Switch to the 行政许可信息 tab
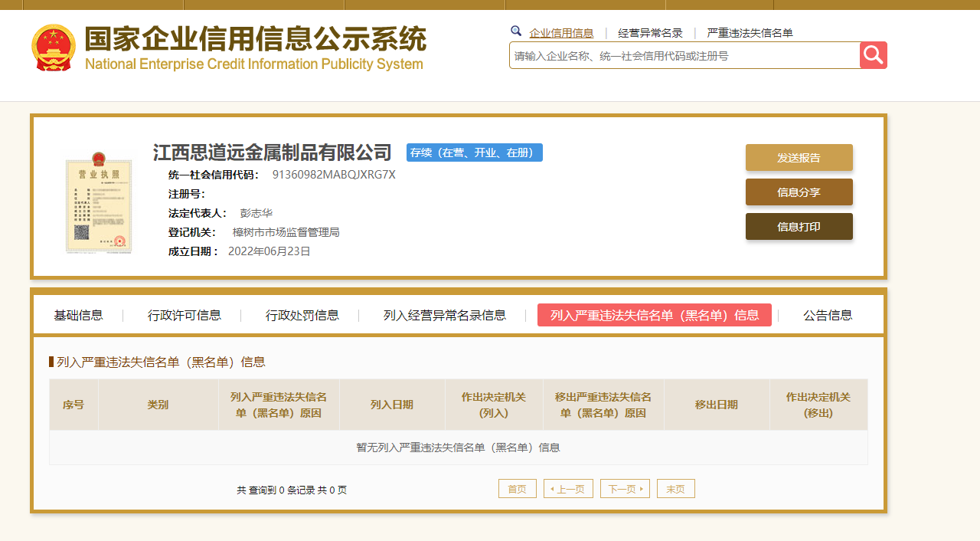Image resolution: width=980 pixels, height=541 pixels. click(185, 315)
